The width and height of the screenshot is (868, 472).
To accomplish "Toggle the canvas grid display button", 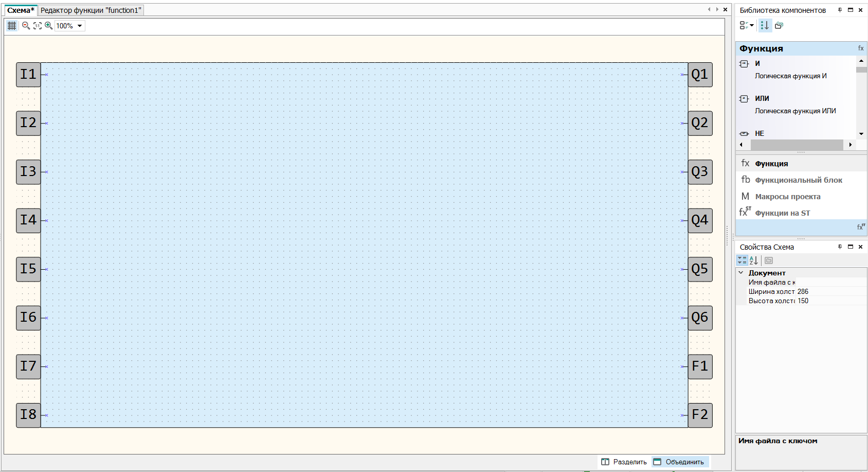I will [x=12, y=26].
